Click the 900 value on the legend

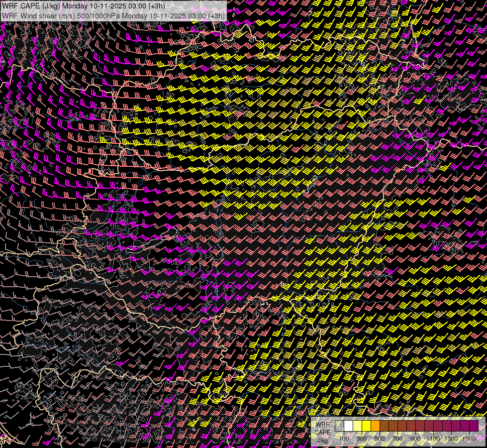click(415, 439)
